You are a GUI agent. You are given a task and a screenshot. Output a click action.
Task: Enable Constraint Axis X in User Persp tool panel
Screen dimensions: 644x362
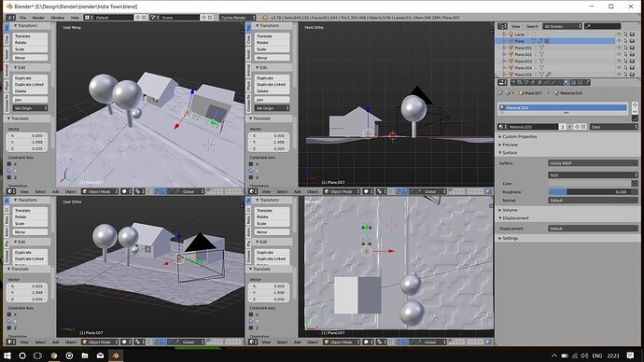tap(9, 164)
